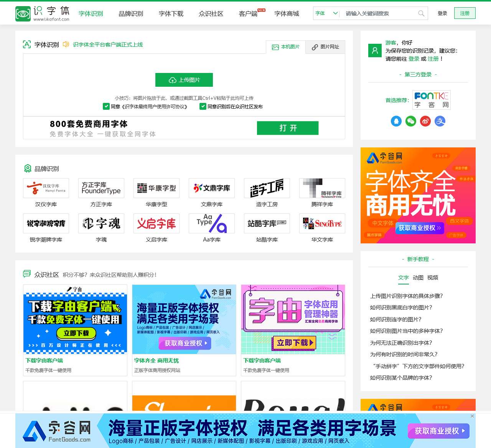The image size is (491, 448).
Task: Open tutorial 如何识别连字的图片?
Action: coord(395,319)
